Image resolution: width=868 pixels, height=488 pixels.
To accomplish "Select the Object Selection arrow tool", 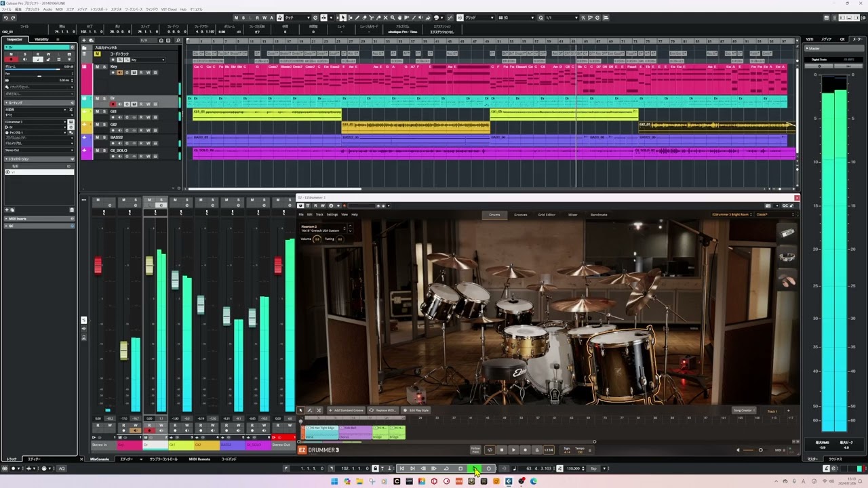I will [342, 18].
